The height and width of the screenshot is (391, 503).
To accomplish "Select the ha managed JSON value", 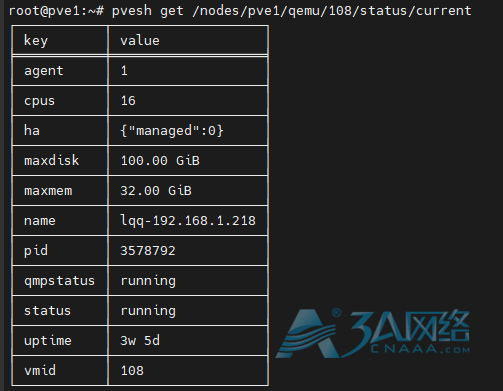I will click(x=172, y=131).
